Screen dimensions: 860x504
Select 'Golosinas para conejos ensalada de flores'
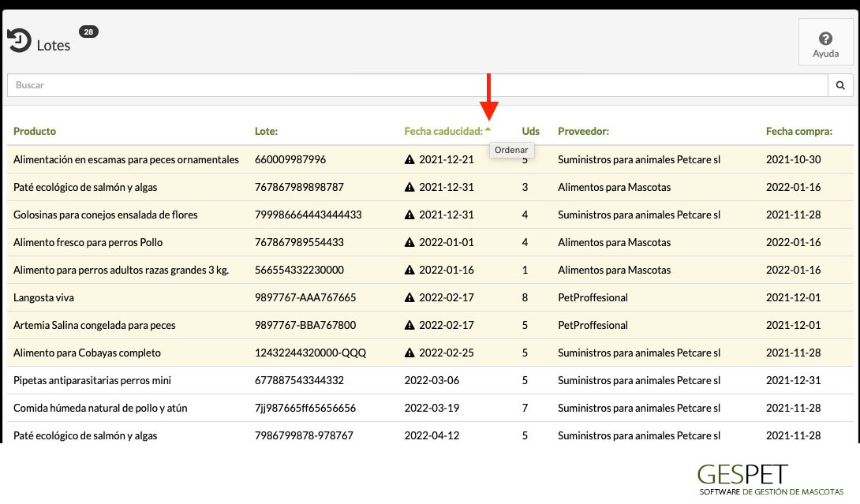click(105, 215)
